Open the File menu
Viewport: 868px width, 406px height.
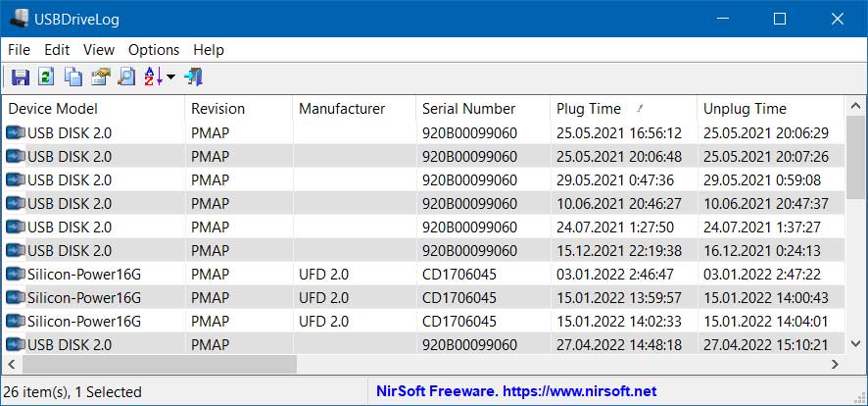point(19,50)
